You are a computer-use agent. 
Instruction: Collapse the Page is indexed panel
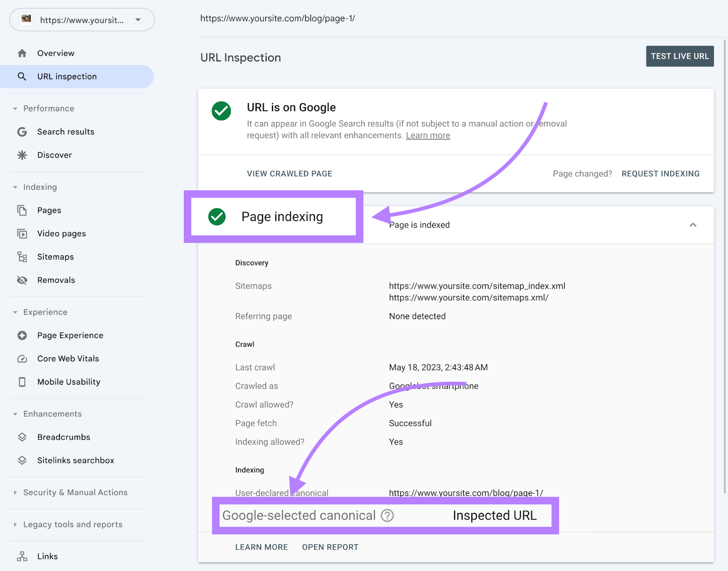(693, 225)
